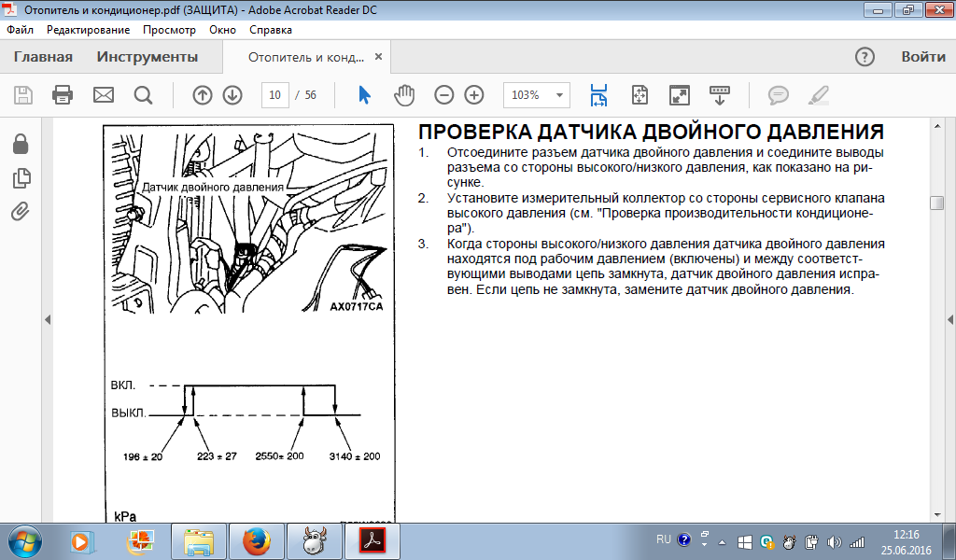Open the search magnifier tool

[x=143, y=95]
